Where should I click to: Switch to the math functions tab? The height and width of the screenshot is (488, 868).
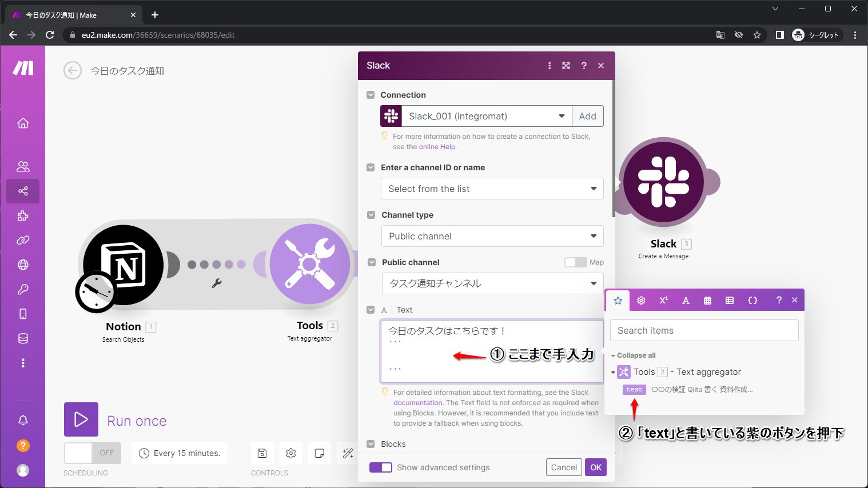click(663, 301)
